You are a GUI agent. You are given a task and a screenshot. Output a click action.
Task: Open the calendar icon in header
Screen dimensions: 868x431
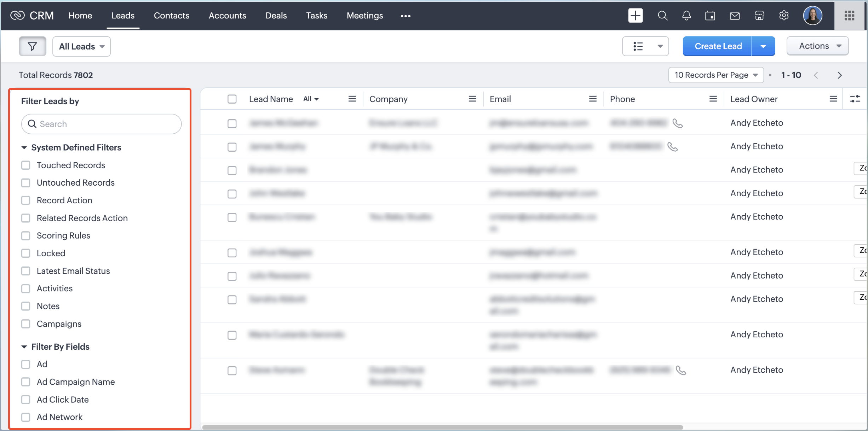click(x=710, y=16)
